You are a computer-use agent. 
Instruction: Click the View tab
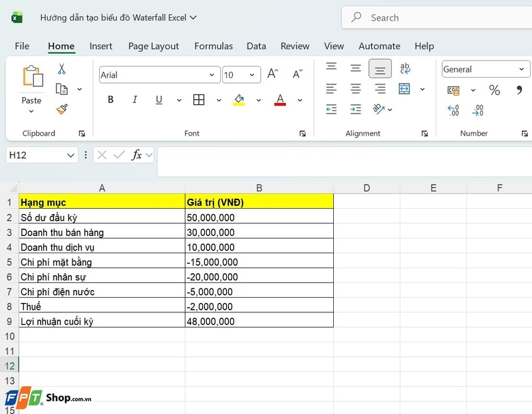334,46
